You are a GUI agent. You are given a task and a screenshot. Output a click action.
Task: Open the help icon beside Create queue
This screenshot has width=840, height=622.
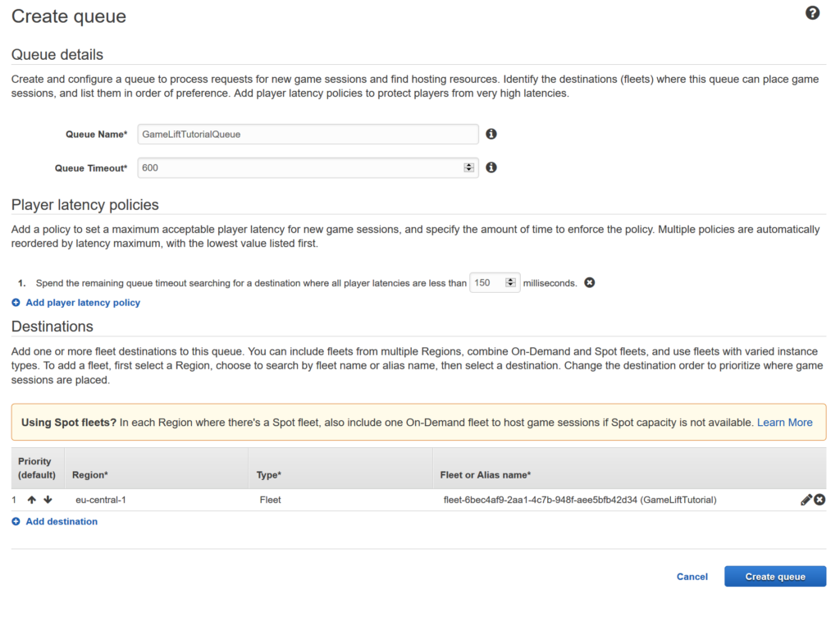click(812, 13)
